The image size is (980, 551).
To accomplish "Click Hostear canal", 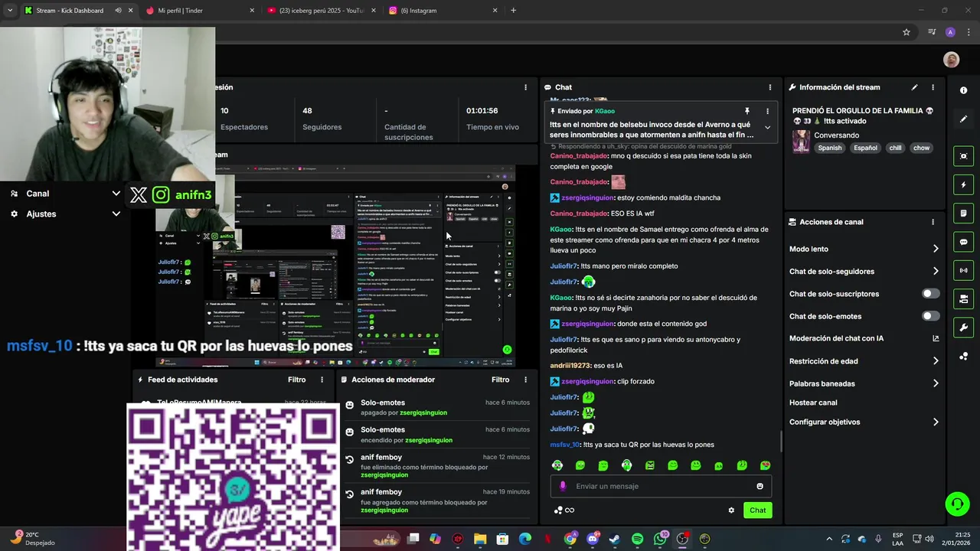I will coord(813,403).
